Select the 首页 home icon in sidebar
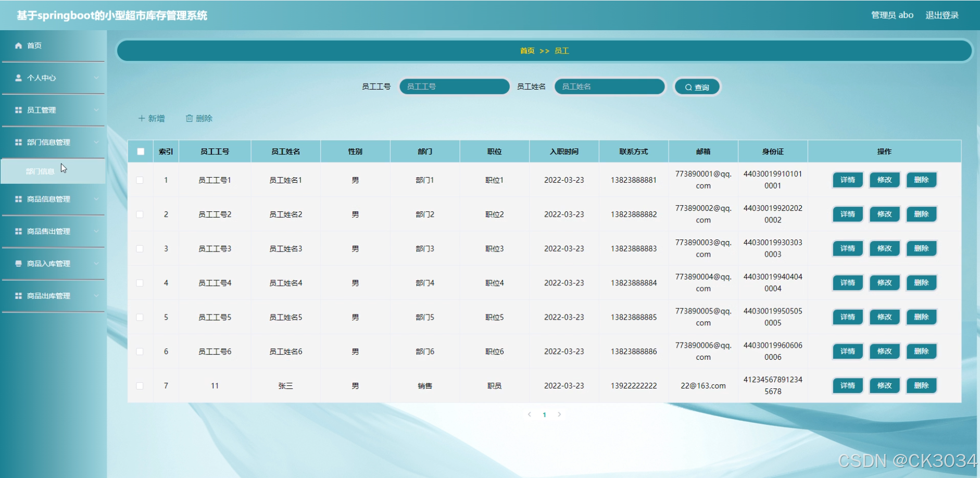Screen dimensions: 980x478 (x=19, y=45)
